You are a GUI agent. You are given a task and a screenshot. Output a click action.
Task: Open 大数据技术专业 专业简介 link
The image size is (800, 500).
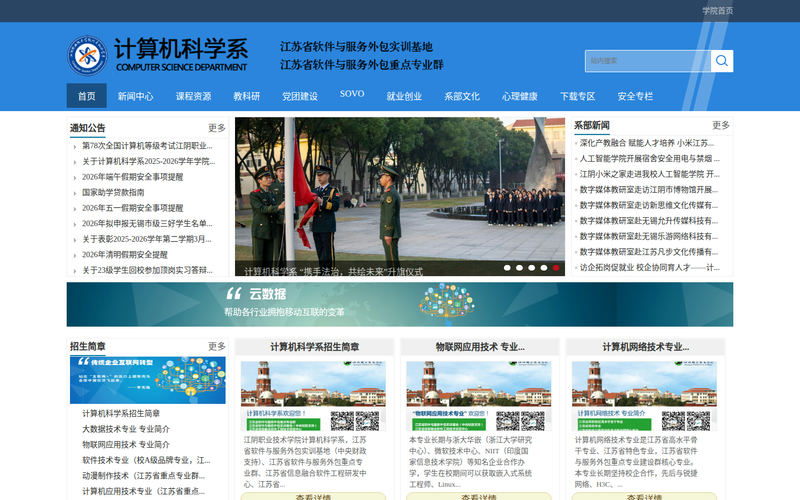tap(126, 429)
